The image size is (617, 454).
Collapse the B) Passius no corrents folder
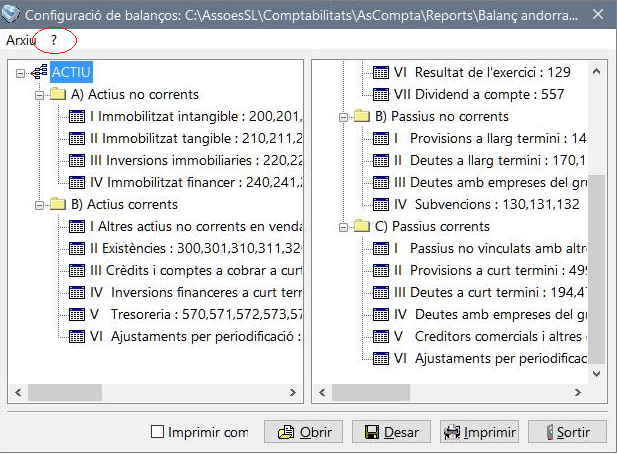tap(343, 117)
